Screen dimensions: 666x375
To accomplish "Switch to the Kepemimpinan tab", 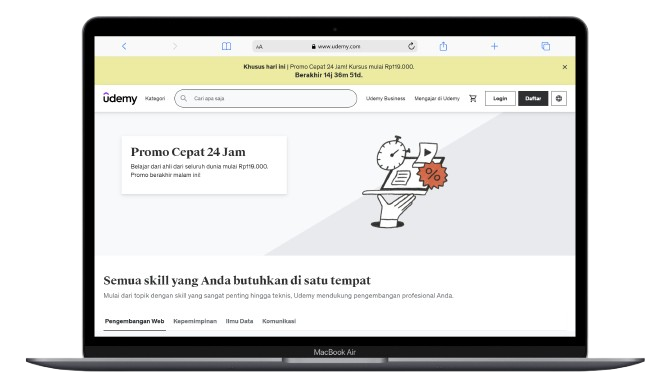I will coord(195,321).
